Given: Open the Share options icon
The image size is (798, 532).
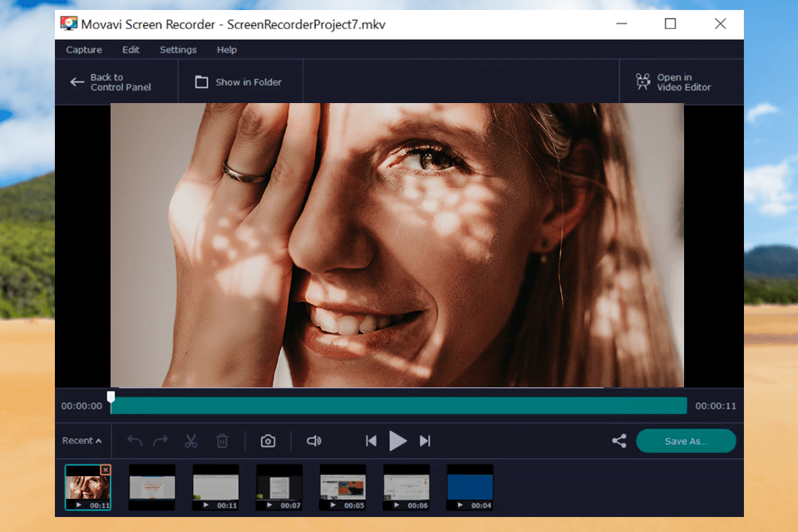Looking at the screenshot, I should pyautogui.click(x=618, y=441).
